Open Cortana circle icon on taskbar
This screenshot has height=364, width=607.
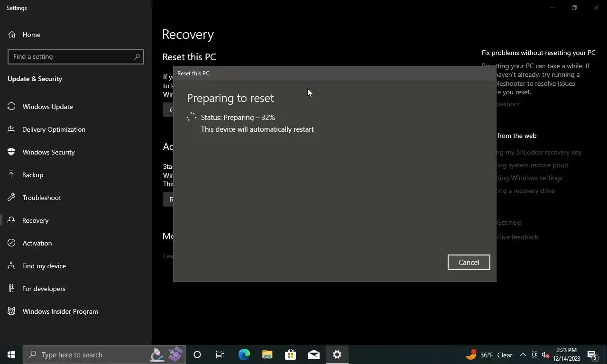pyautogui.click(x=197, y=355)
